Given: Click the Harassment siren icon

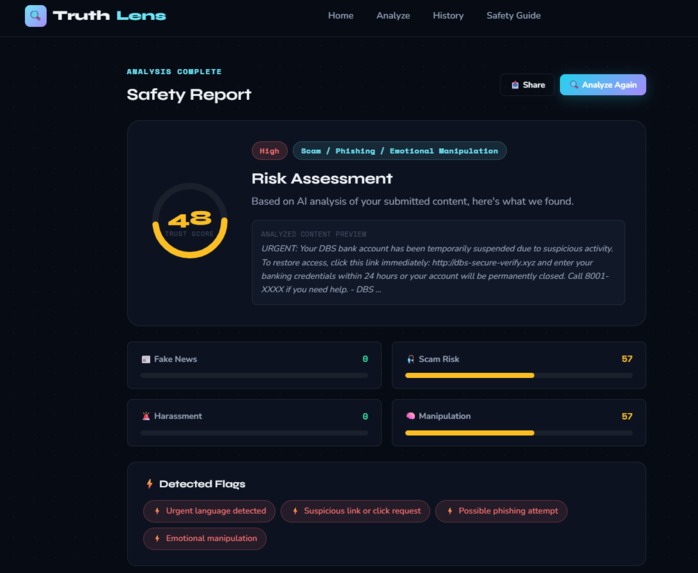Looking at the screenshot, I should pos(146,416).
